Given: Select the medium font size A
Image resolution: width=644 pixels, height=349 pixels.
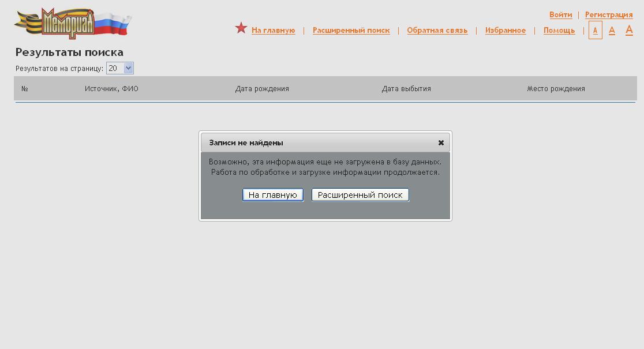Looking at the screenshot, I should tap(612, 31).
